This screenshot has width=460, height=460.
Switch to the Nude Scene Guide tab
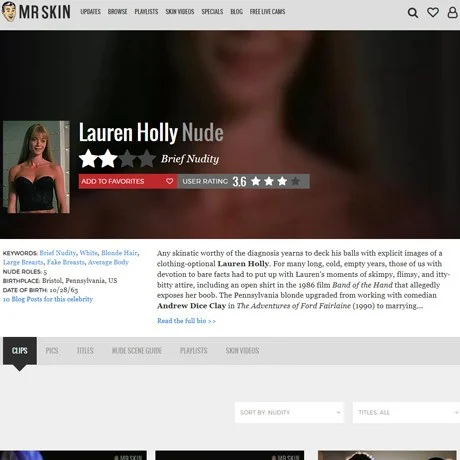coord(137,351)
